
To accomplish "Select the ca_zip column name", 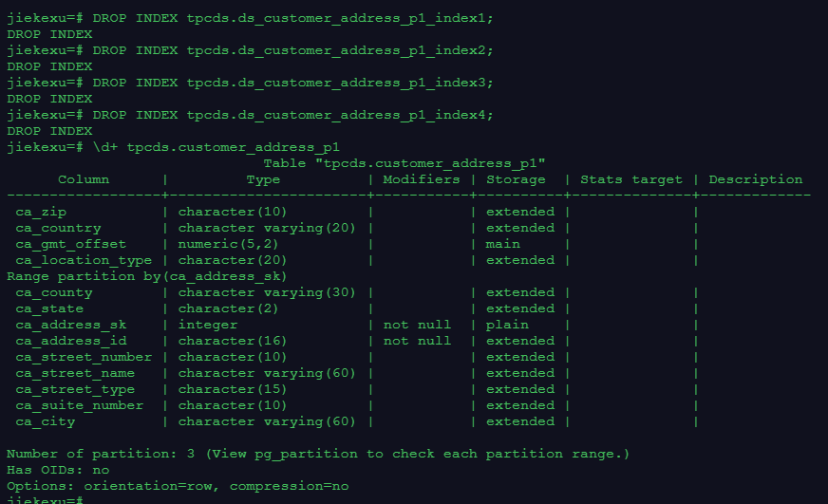I will [x=41, y=213].
